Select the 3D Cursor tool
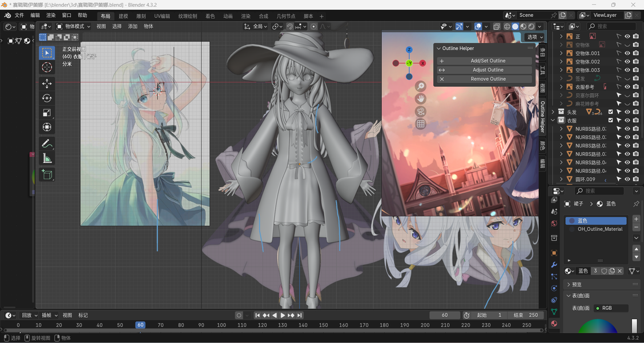The width and height of the screenshot is (644, 343). point(47,67)
